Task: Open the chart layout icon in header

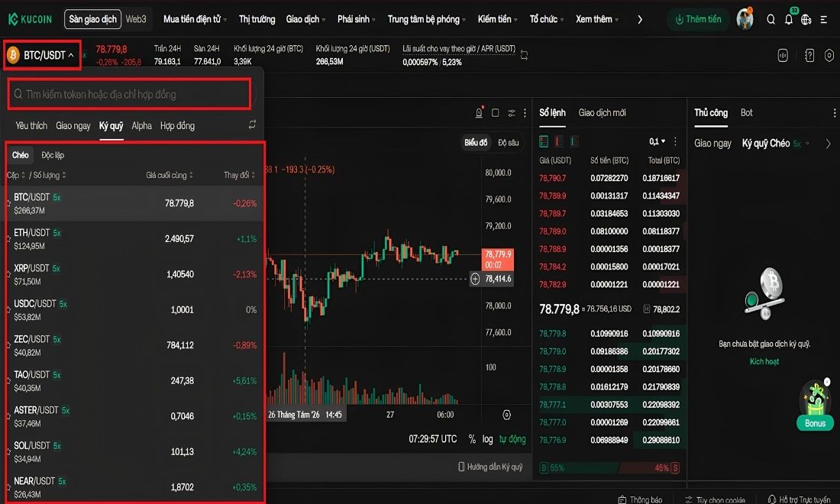Action: point(783,55)
